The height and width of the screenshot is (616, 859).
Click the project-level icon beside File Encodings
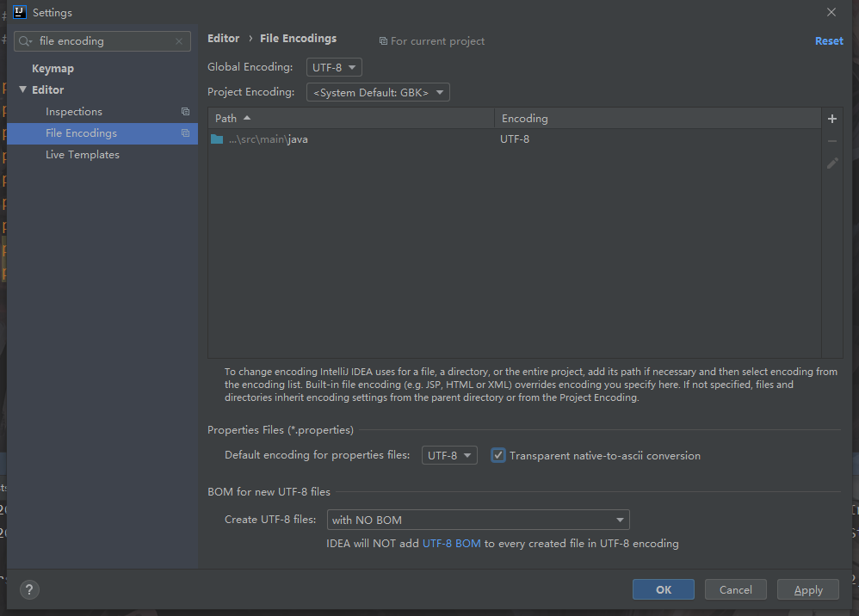click(x=185, y=133)
